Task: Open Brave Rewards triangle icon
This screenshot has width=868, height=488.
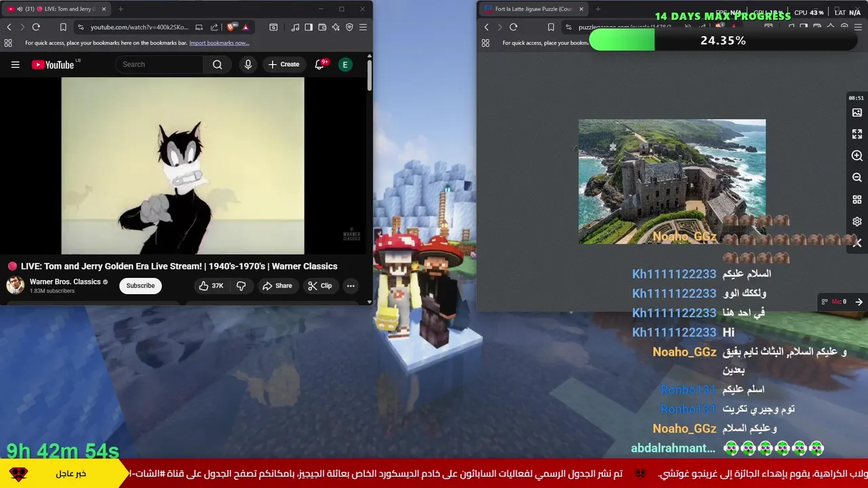Action: coord(245,27)
